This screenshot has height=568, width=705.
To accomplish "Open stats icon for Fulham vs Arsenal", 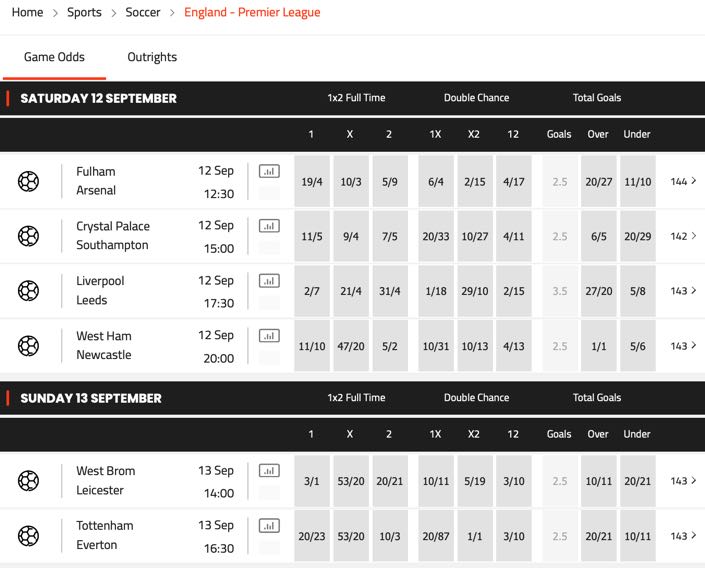I will tap(269, 171).
